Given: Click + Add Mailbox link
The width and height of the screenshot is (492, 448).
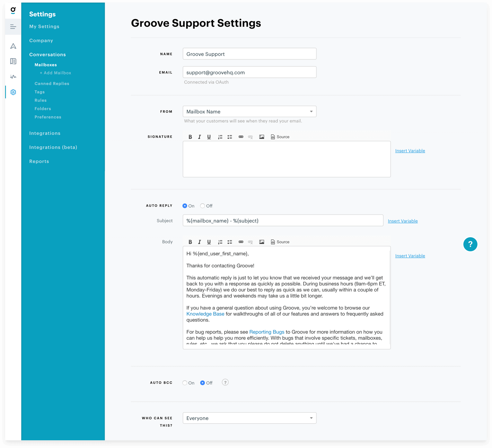Looking at the screenshot, I should click(56, 73).
